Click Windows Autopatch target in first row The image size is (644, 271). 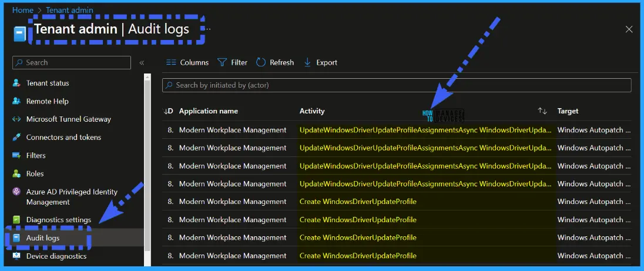click(594, 130)
